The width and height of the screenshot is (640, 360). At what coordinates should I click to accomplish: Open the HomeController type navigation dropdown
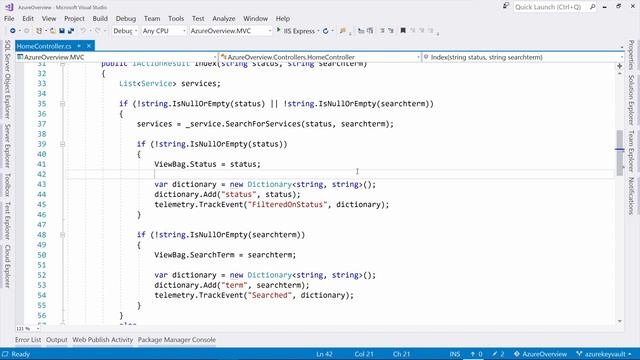tap(320, 57)
